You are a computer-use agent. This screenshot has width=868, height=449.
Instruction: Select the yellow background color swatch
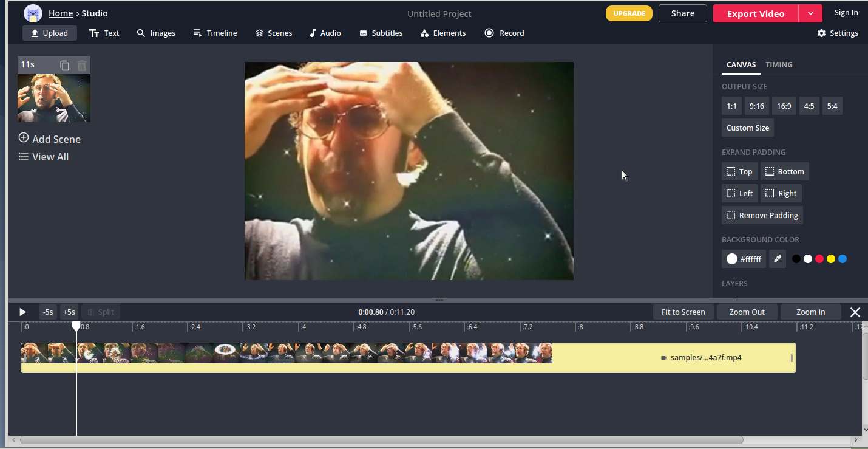click(x=831, y=259)
